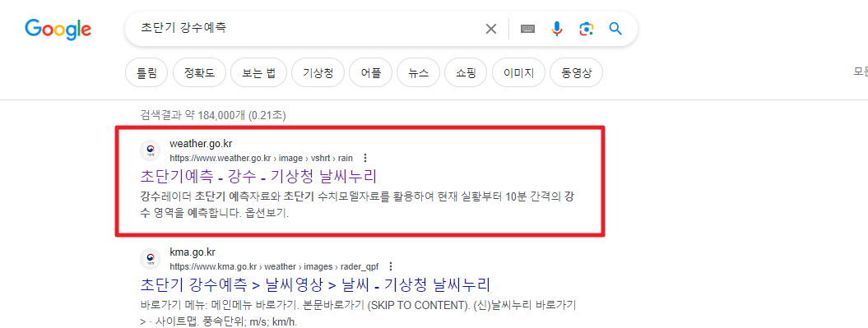Click the weather.go.kr site name
The height and width of the screenshot is (328, 868).
(201, 145)
